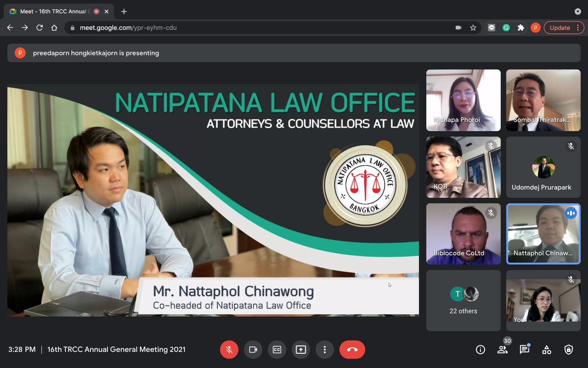Show everyone in the participants panel
The image size is (588, 368).
click(503, 349)
